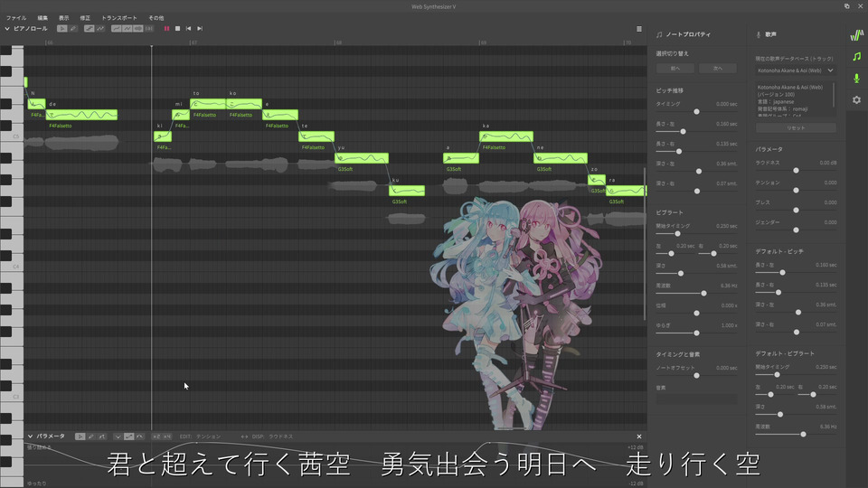Click measure 67 marker on the timeline ruler

[x=193, y=42]
